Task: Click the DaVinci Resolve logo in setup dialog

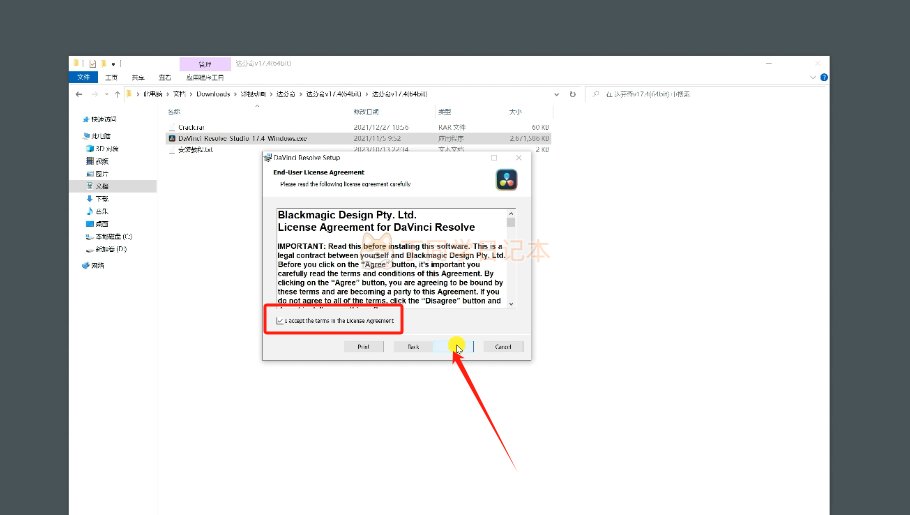Action: click(x=507, y=179)
